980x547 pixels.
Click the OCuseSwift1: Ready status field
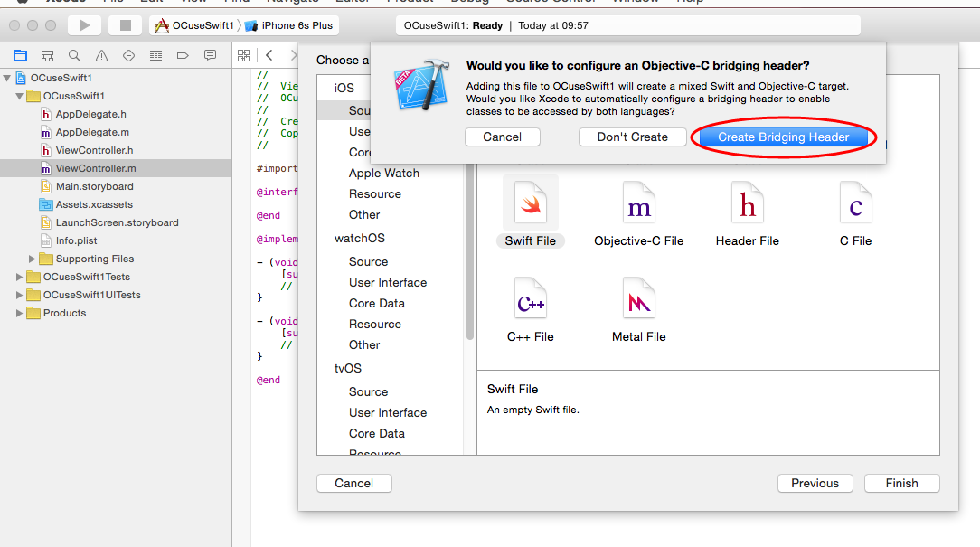pyautogui.click(x=628, y=25)
